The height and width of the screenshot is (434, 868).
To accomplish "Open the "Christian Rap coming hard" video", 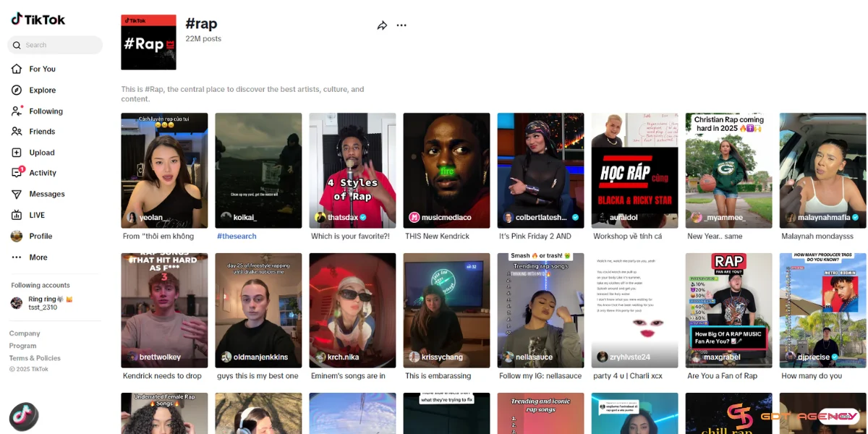I will click(x=728, y=170).
